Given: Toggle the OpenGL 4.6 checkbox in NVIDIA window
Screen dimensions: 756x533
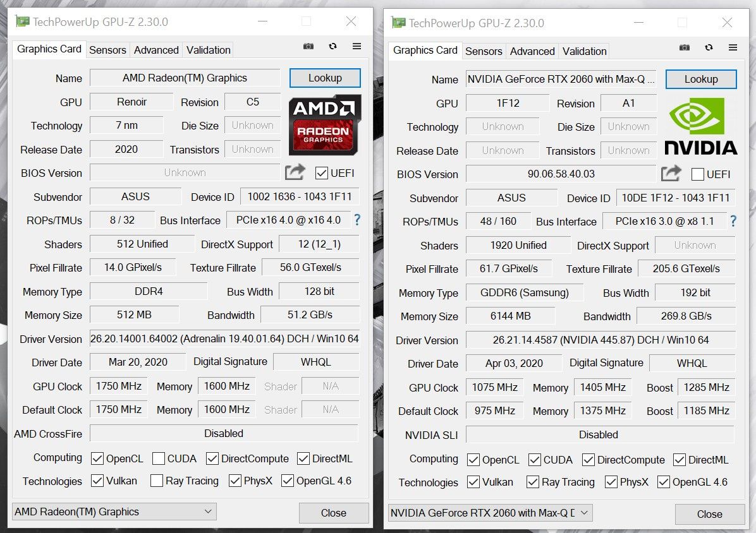Looking at the screenshot, I should [x=664, y=482].
